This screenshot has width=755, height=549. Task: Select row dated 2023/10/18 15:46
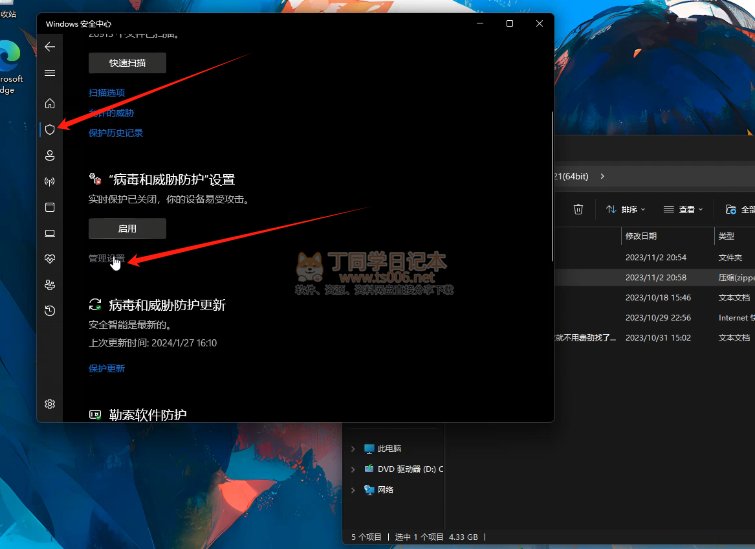[654, 298]
